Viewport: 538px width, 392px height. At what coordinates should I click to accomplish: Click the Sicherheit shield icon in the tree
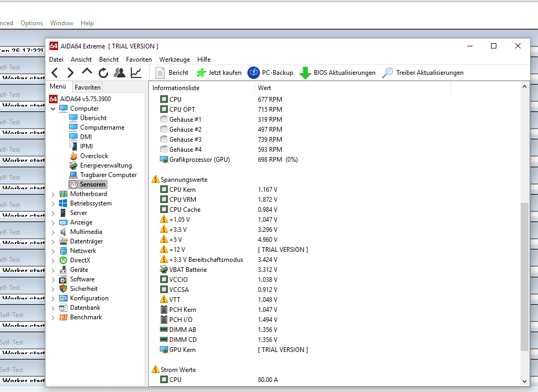63,289
